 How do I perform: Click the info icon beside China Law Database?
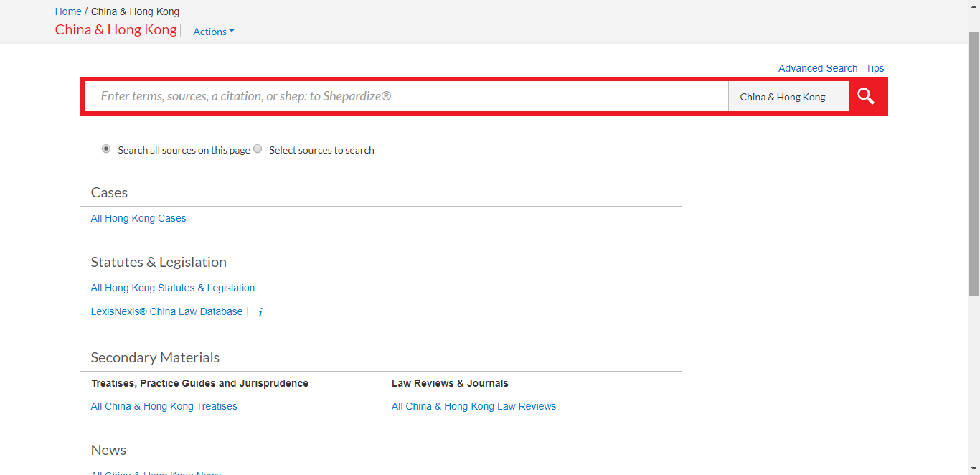tap(260, 313)
